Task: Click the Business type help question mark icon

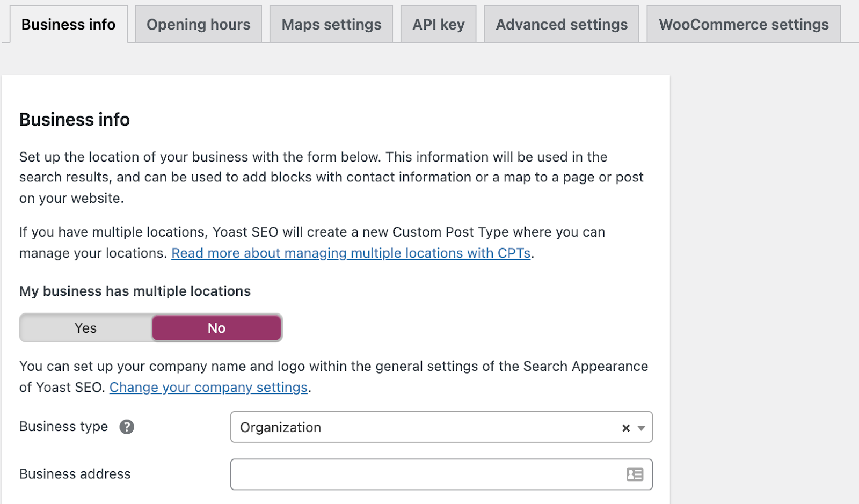Action: pos(127,427)
